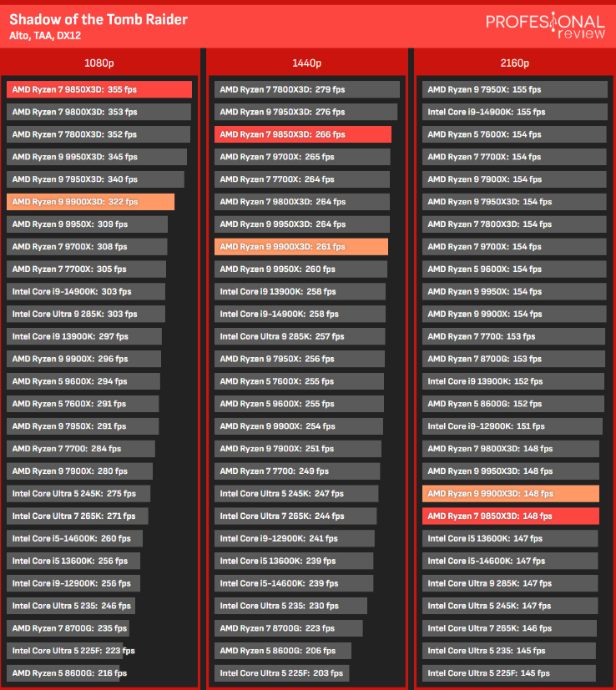Click the Shadow of the Tomb Raider title
Image resolution: width=616 pixels, height=690 pixels.
click(x=98, y=19)
